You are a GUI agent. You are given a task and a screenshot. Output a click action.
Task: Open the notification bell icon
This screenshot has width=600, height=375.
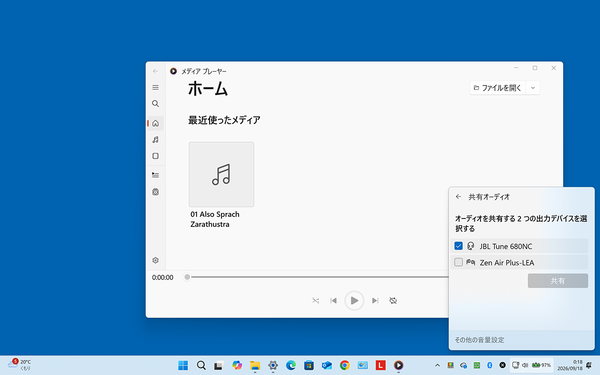[x=589, y=365]
